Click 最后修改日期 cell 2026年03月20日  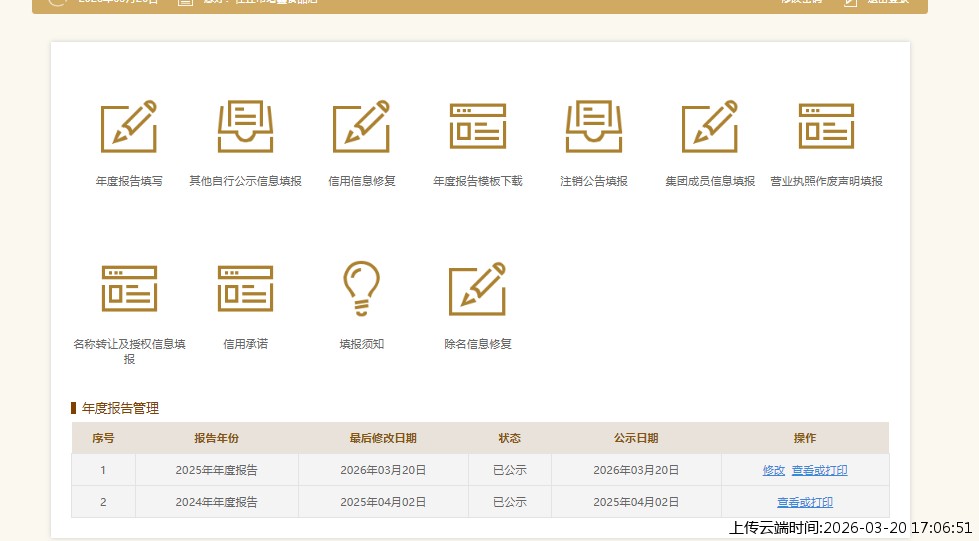point(383,470)
